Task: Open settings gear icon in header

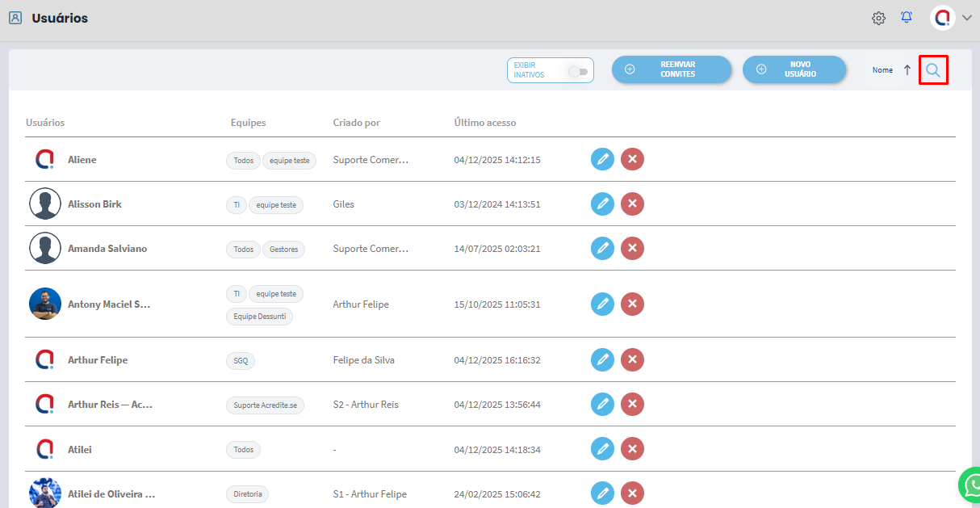Action: point(878,18)
